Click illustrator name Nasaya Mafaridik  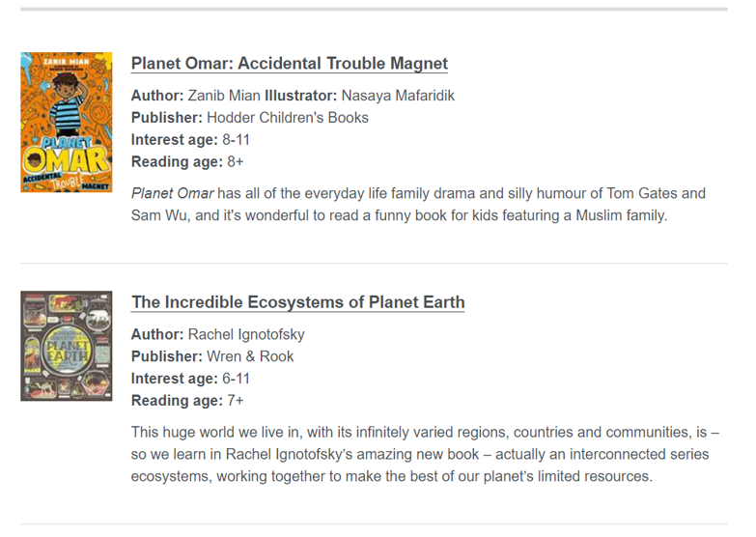(x=400, y=96)
